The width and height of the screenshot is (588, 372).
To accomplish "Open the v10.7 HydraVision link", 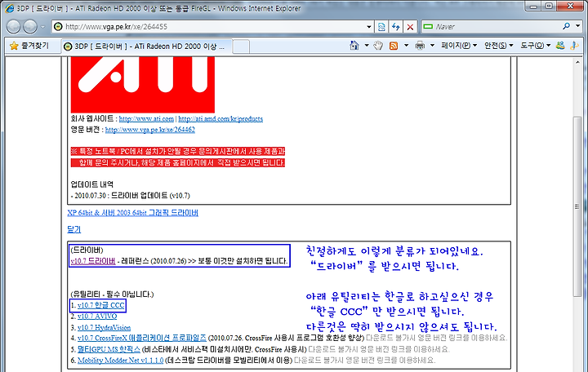I will coord(104,328).
